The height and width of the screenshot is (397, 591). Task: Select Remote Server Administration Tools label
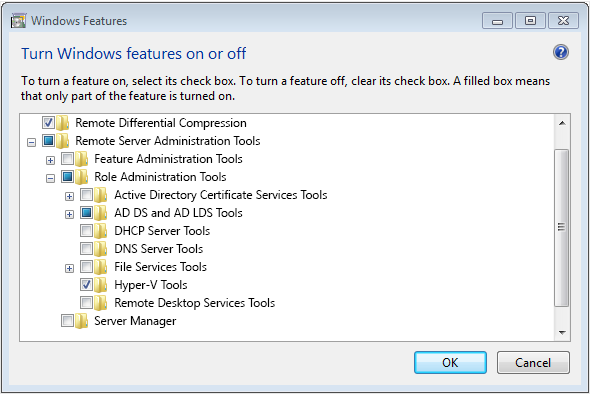click(168, 141)
